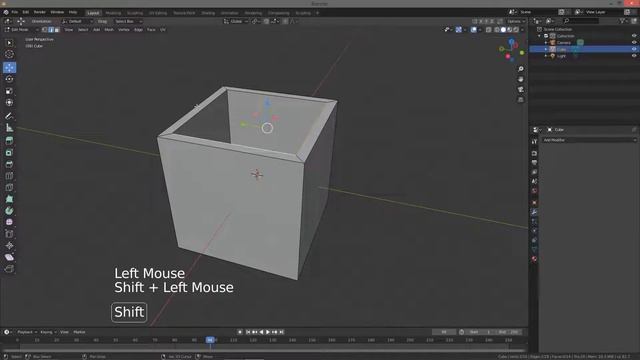
Task: Hide the Collection in the outliner
Action: [634, 36]
